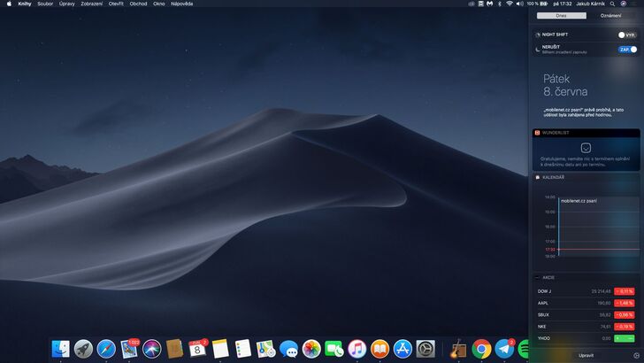Open iTunes music note icon
The image size is (644, 363).
tap(356, 349)
